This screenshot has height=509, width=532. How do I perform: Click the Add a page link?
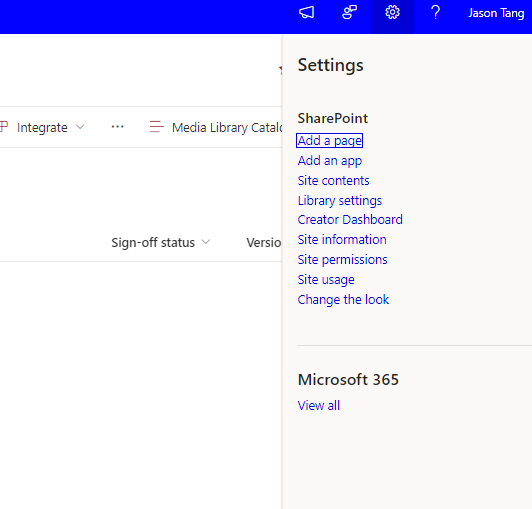pyautogui.click(x=329, y=140)
